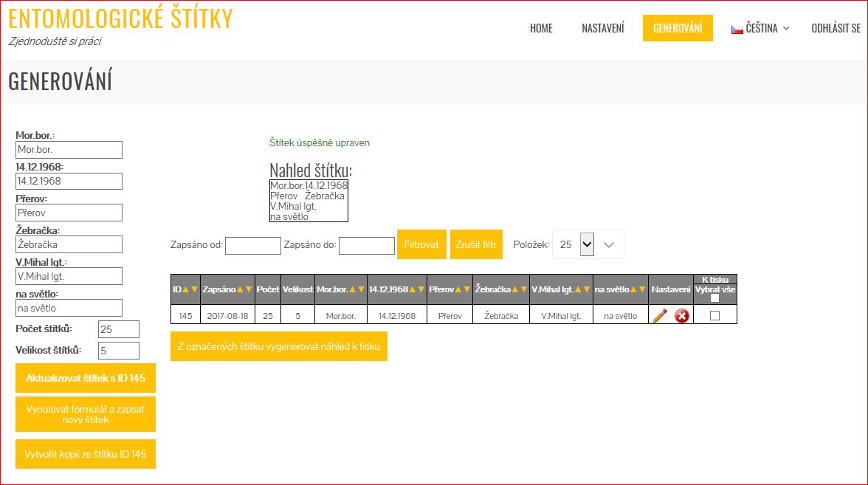Image resolution: width=868 pixels, height=485 pixels.
Task: Go to Nastavení menu item
Action: (x=602, y=29)
